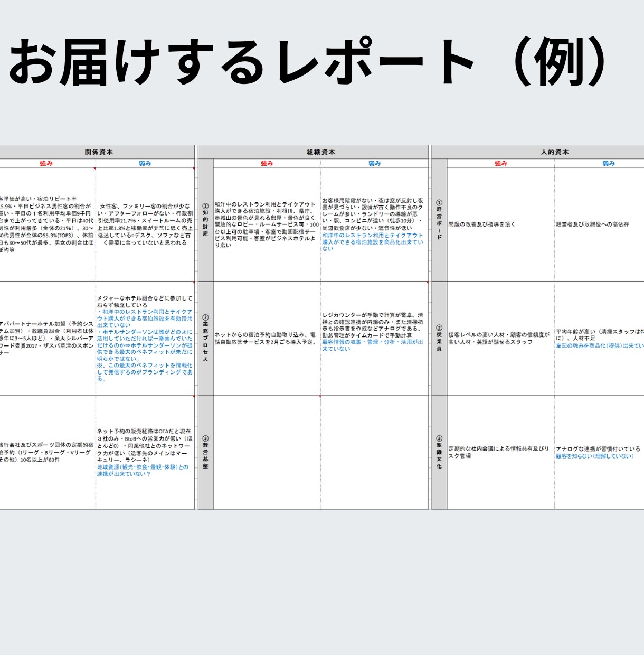Click cell starting 平均年齢が高い（清掃スタッフ
The image size is (644, 655).
point(600,339)
